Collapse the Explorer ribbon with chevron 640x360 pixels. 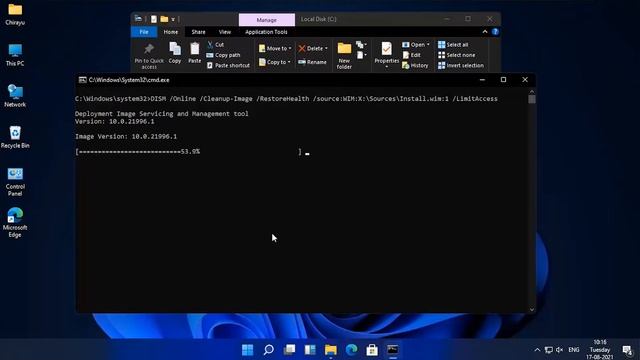click(x=484, y=32)
